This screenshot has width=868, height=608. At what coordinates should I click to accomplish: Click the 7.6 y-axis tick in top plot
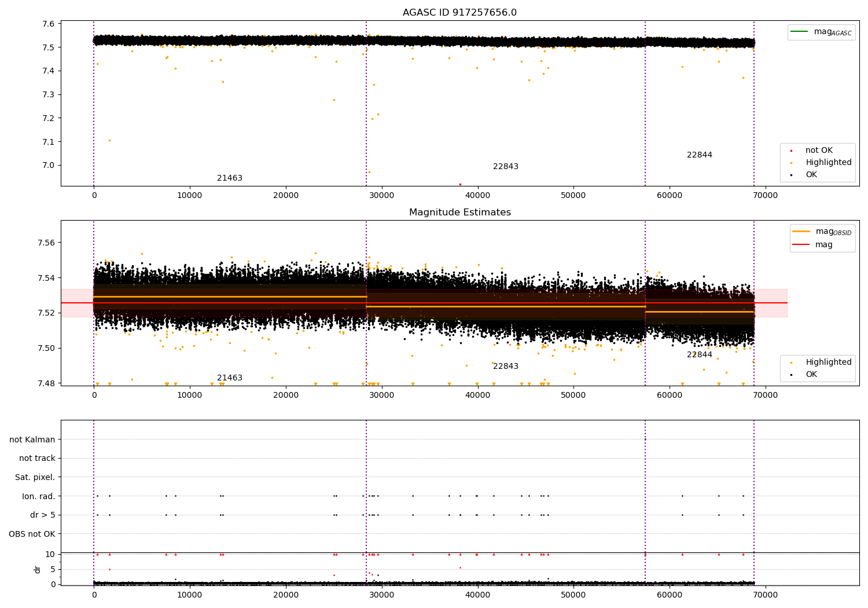pos(49,24)
